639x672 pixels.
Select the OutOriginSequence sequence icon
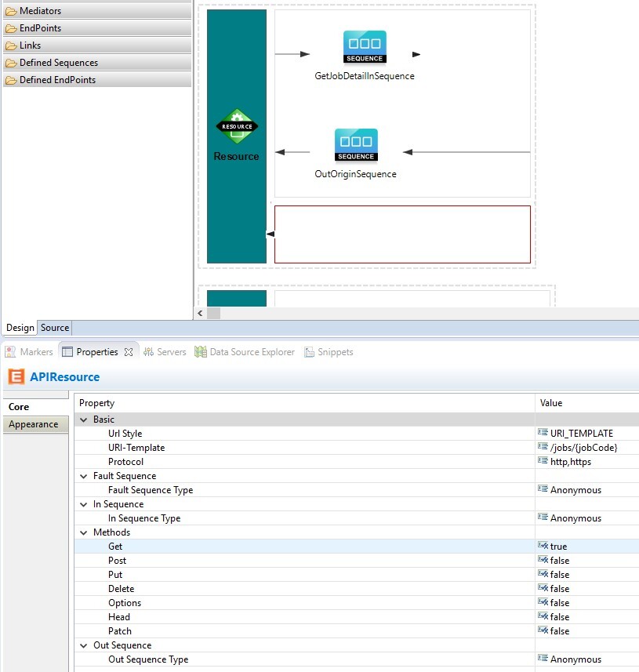tap(356, 145)
